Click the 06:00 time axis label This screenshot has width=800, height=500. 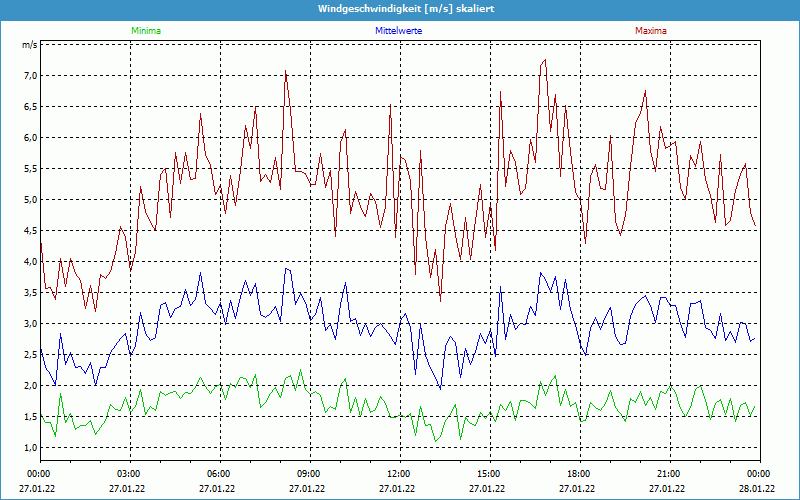coord(218,474)
